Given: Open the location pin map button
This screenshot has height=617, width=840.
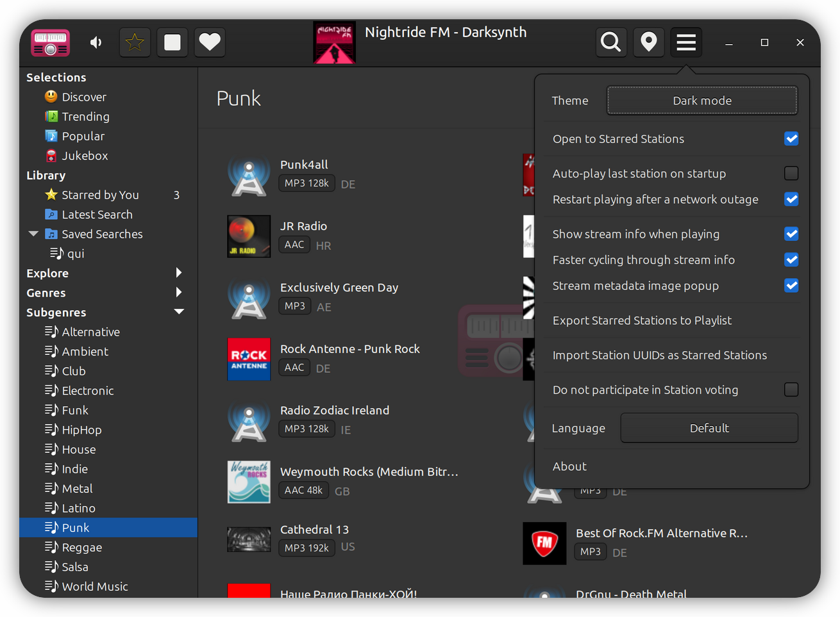Looking at the screenshot, I should tap(648, 42).
